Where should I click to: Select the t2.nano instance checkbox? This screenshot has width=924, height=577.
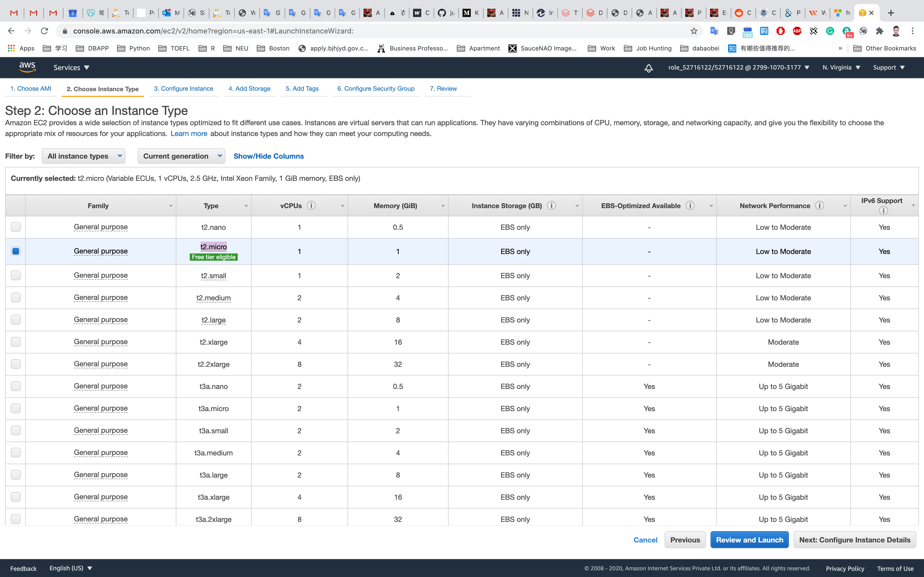16,227
